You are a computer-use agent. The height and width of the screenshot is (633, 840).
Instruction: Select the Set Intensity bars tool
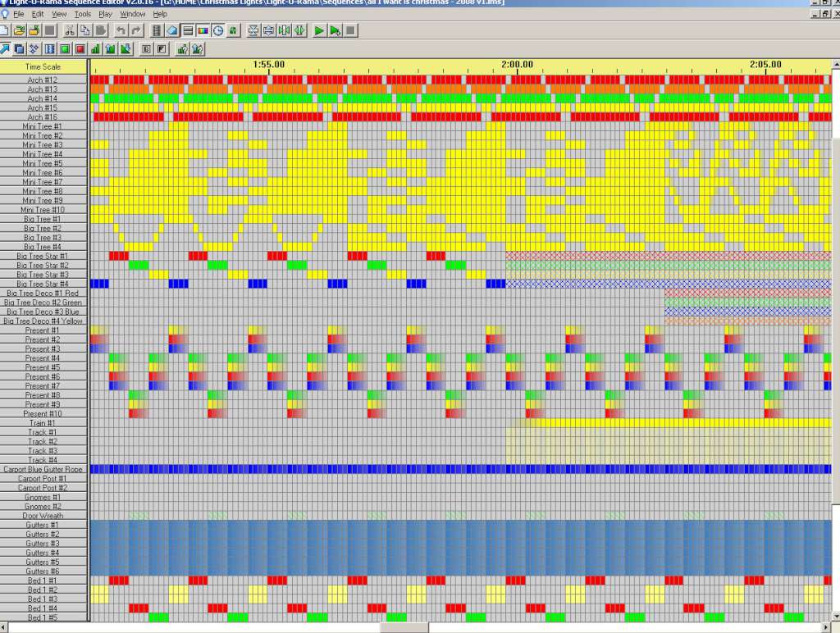(x=95, y=49)
